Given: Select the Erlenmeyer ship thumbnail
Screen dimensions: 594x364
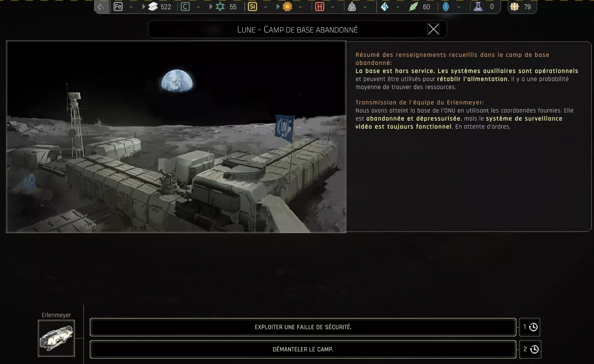Looking at the screenshot, I should tap(56, 338).
